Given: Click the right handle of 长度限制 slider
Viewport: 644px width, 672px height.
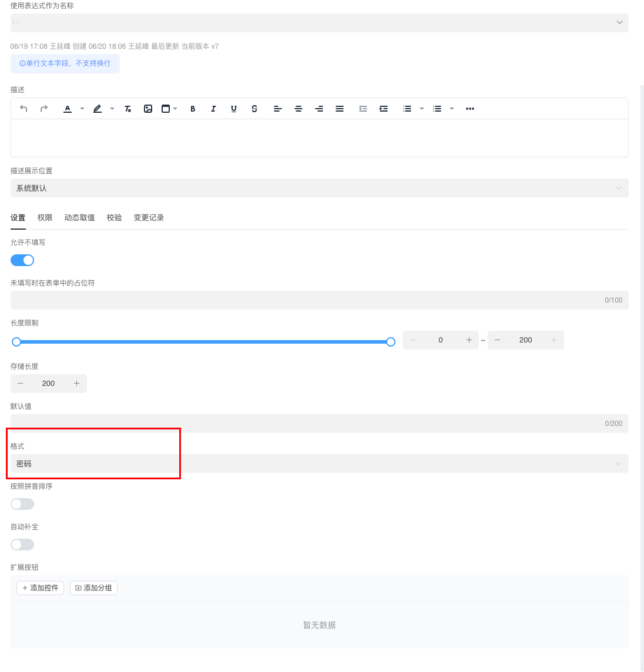Looking at the screenshot, I should pos(391,342).
